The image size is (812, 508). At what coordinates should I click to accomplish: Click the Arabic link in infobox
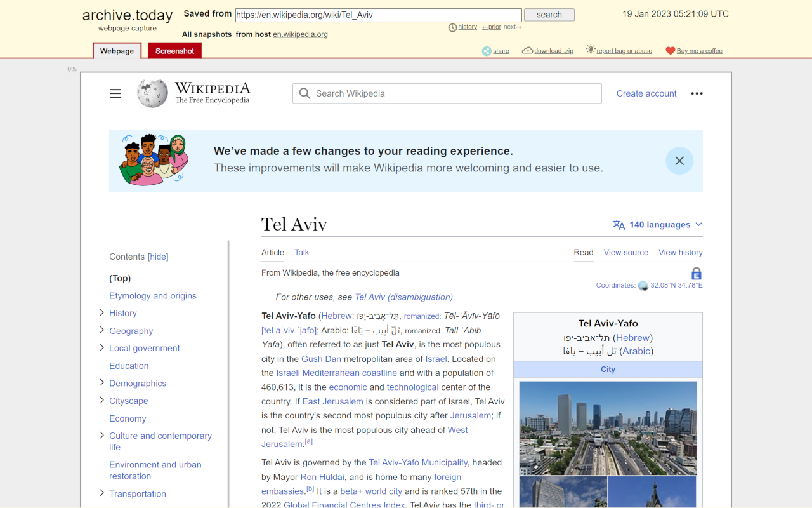(636, 351)
